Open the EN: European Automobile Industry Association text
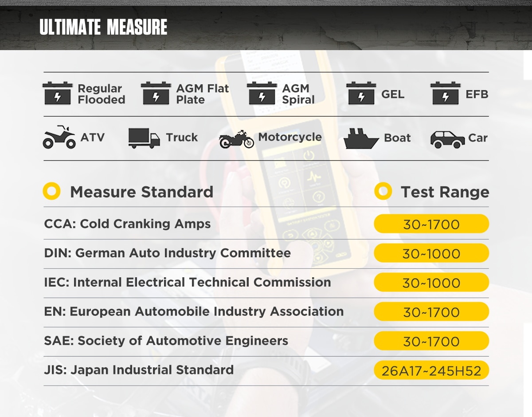This screenshot has height=417, width=532. click(x=194, y=311)
